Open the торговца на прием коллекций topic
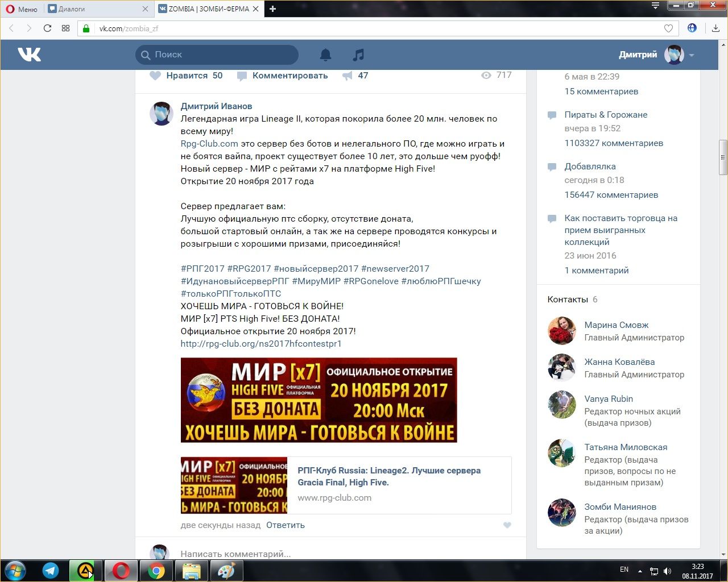The height and width of the screenshot is (582, 728). (621, 230)
